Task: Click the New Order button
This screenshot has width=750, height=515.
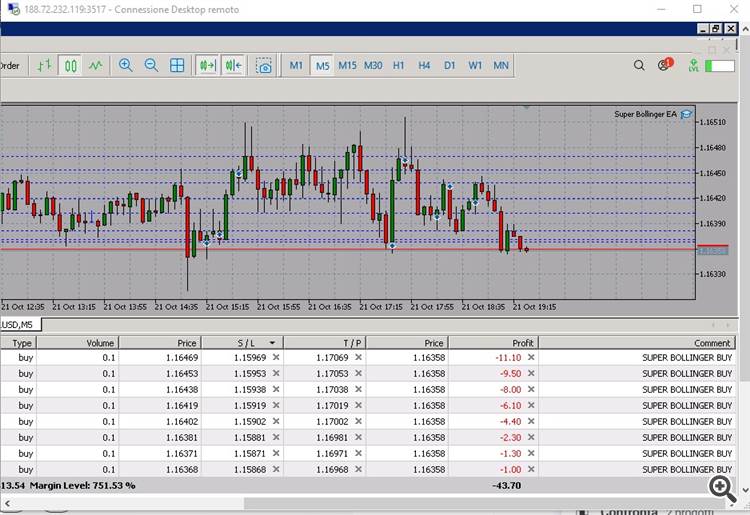Action: coord(10,66)
